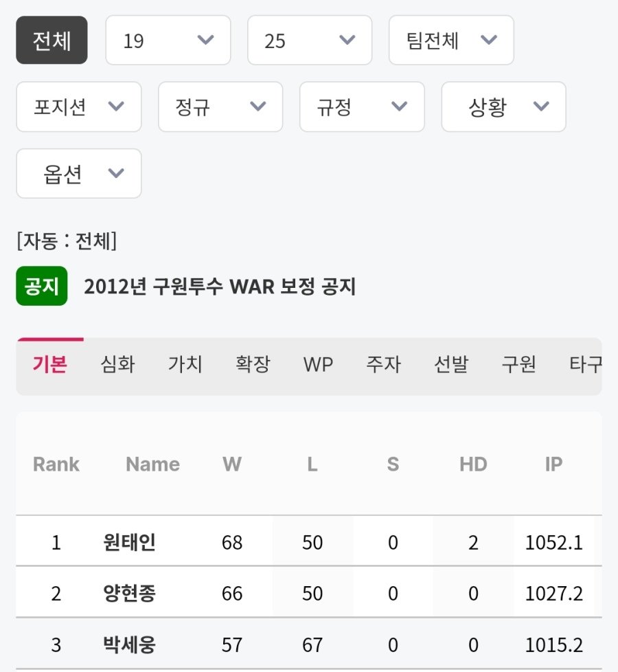Sort the table by IP column
The image size is (618, 672).
[x=553, y=464]
